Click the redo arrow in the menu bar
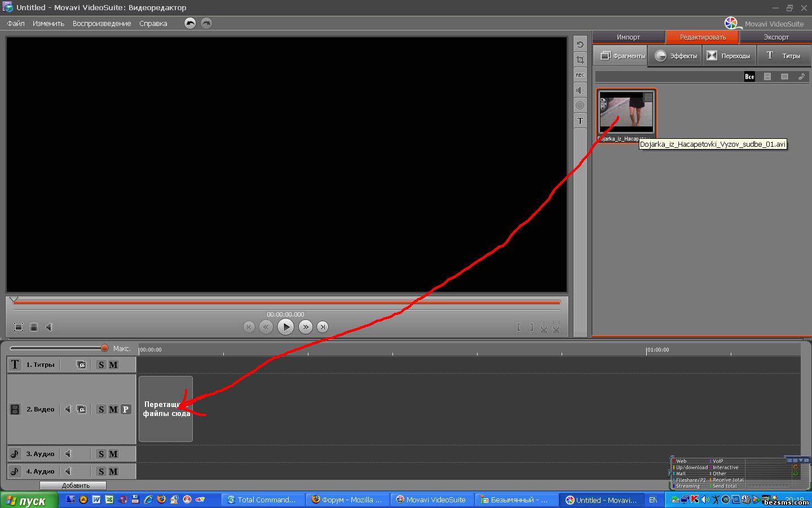Image resolution: width=812 pixels, height=508 pixels. 206,23
